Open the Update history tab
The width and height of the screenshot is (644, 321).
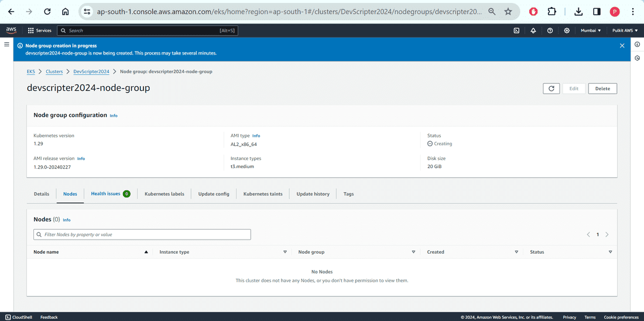pos(313,194)
